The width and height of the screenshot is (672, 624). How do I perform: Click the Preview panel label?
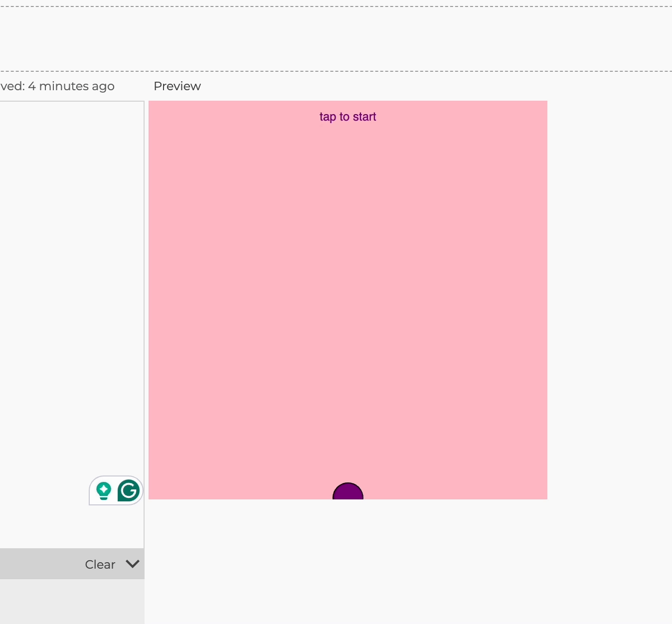(177, 86)
